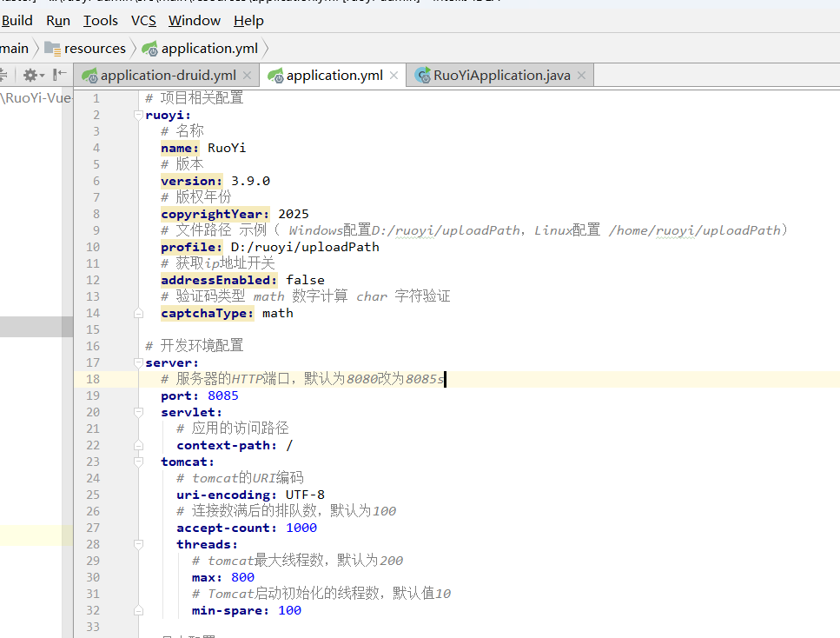The image size is (840, 638).
Task: Click the port value 8085
Action: [x=223, y=395]
